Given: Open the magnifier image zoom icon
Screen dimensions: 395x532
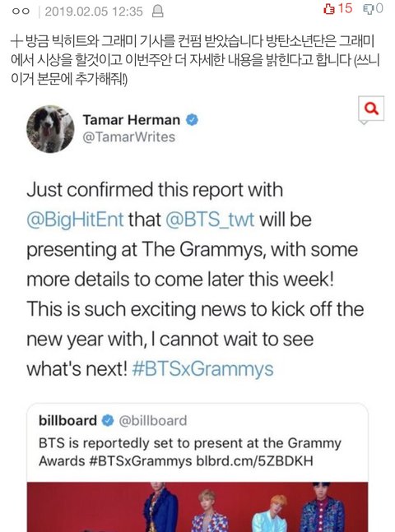Looking at the screenshot, I should click(371, 109).
